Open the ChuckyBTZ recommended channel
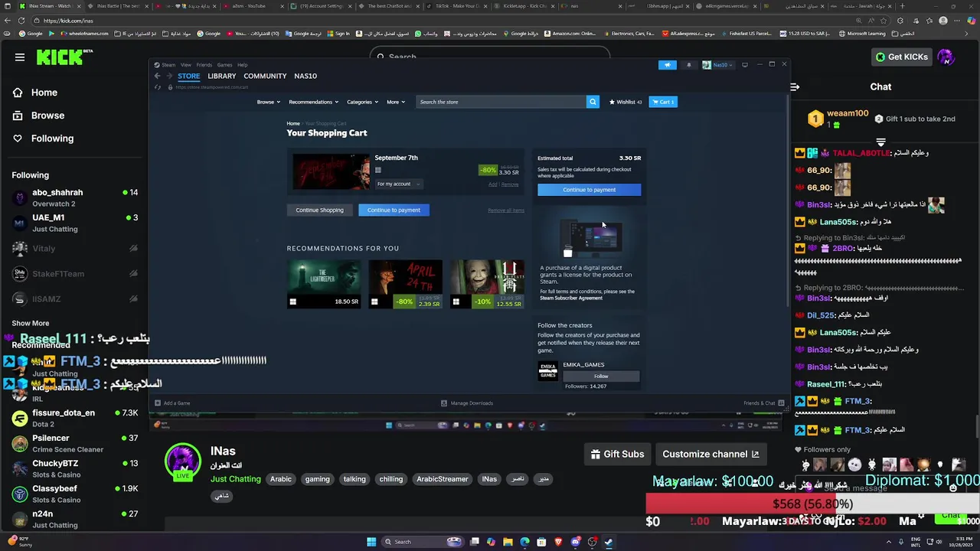Screen dimensions: 980x551 click(x=74, y=468)
